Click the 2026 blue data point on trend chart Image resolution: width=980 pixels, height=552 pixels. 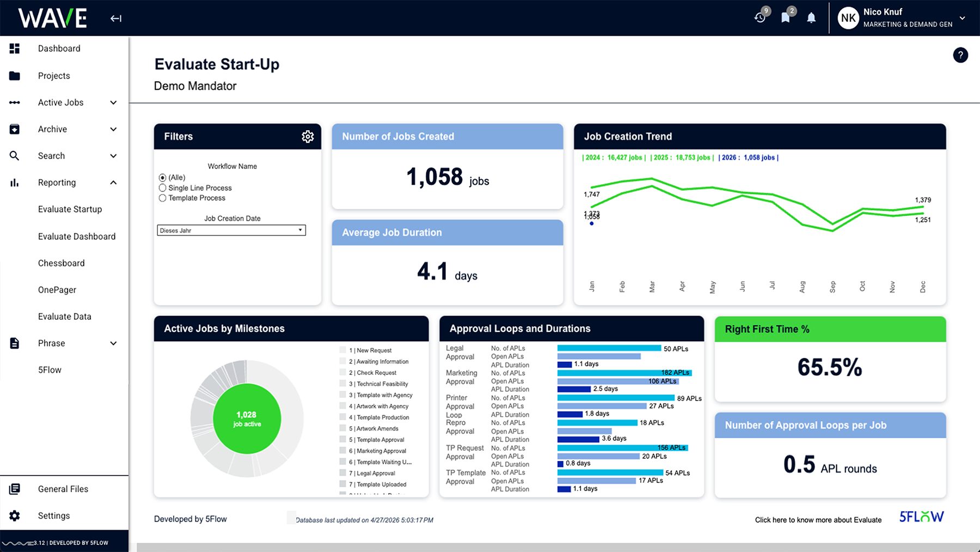point(592,223)
